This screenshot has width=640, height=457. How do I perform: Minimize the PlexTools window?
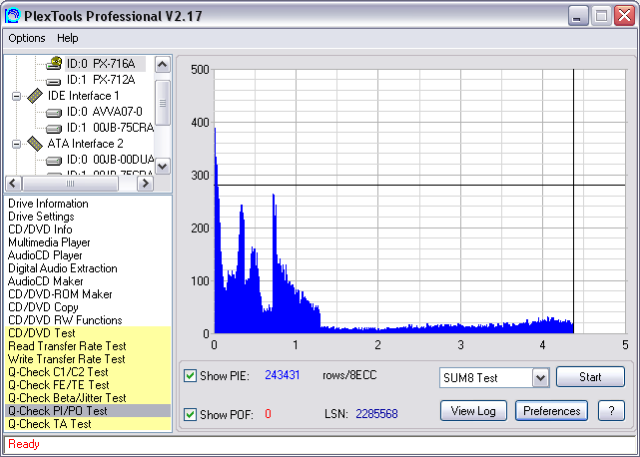[x=578, y=16]
